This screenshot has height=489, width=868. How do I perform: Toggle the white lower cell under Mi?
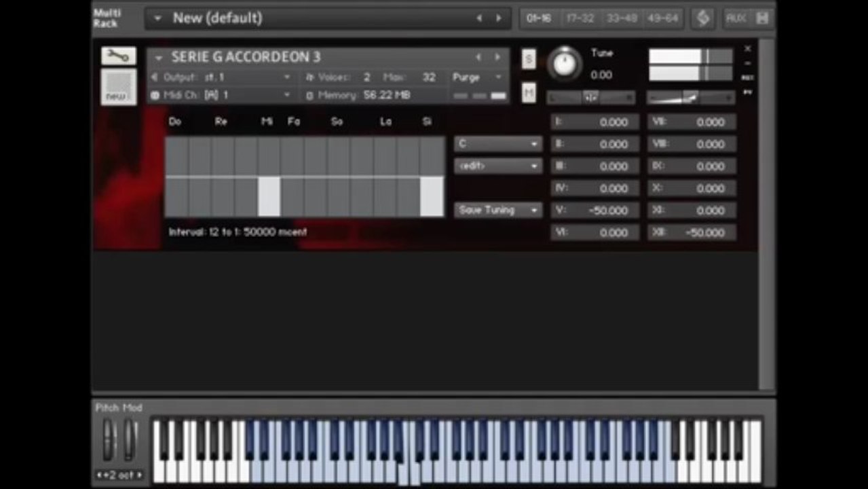269,197
